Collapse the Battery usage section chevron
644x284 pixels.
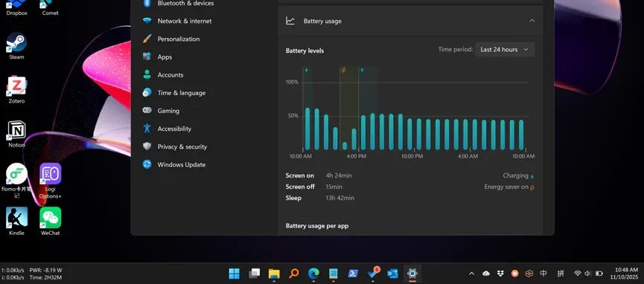(532, 21)
